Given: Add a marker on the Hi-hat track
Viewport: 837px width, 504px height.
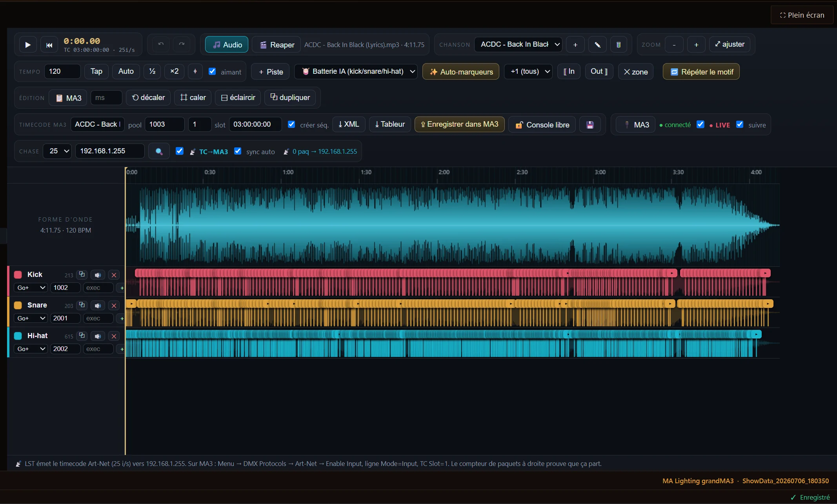Looking at the screenshot, I should [122, 349].
